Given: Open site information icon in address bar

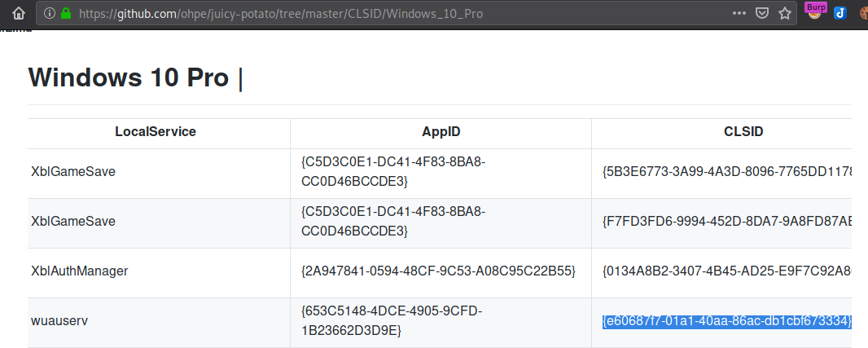Looking at the screenshot, I should [50, 13].
